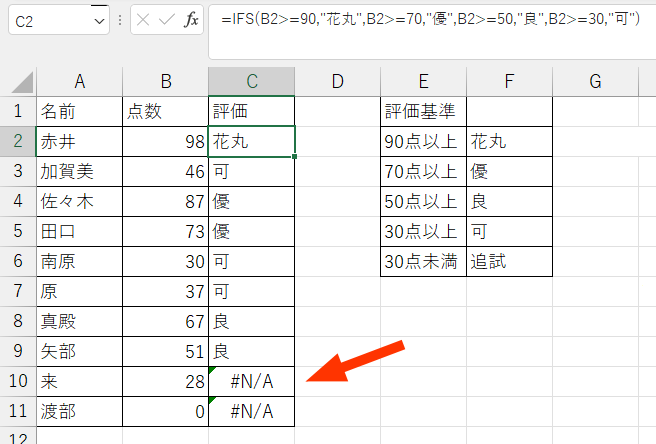Click inside the formula bar text

click(431, 19)
